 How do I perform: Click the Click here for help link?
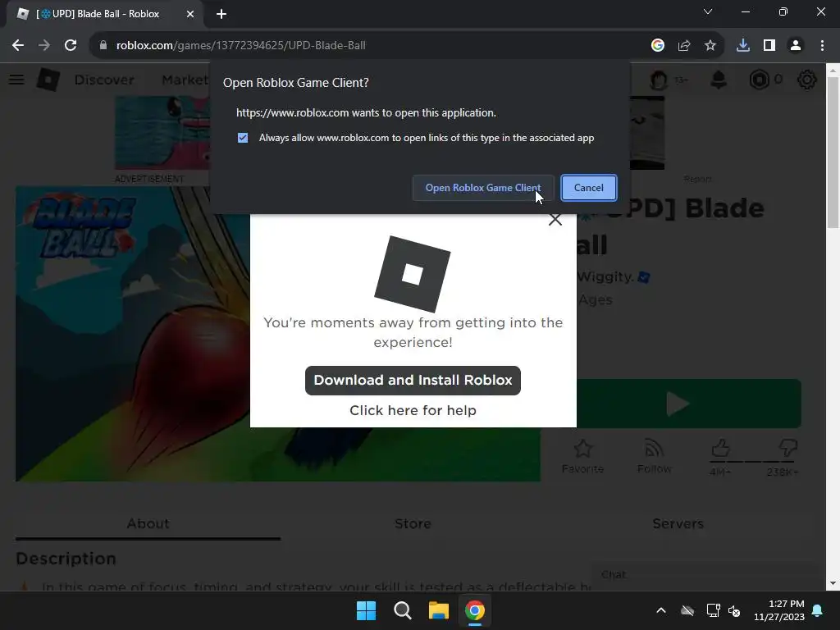coord(413,410)
